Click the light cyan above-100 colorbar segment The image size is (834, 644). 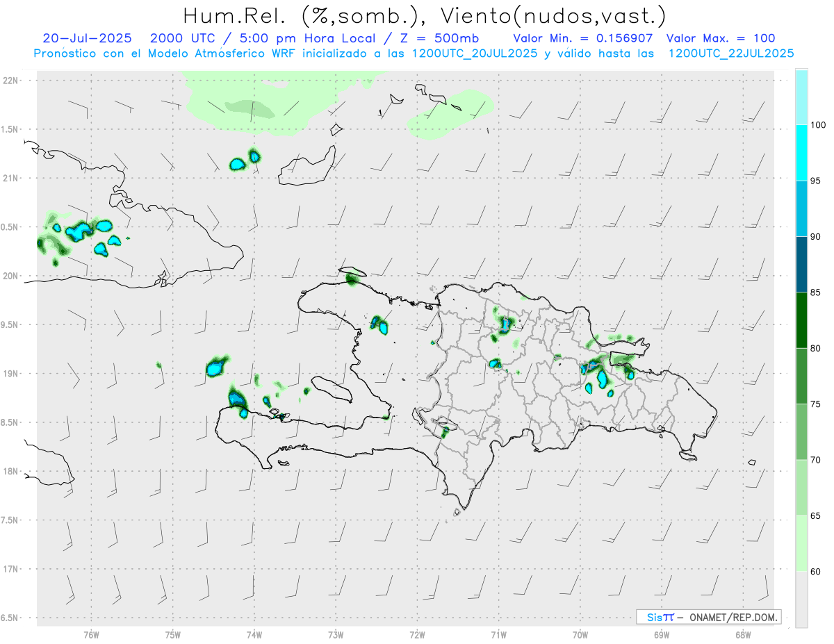(x=801, y=97)
